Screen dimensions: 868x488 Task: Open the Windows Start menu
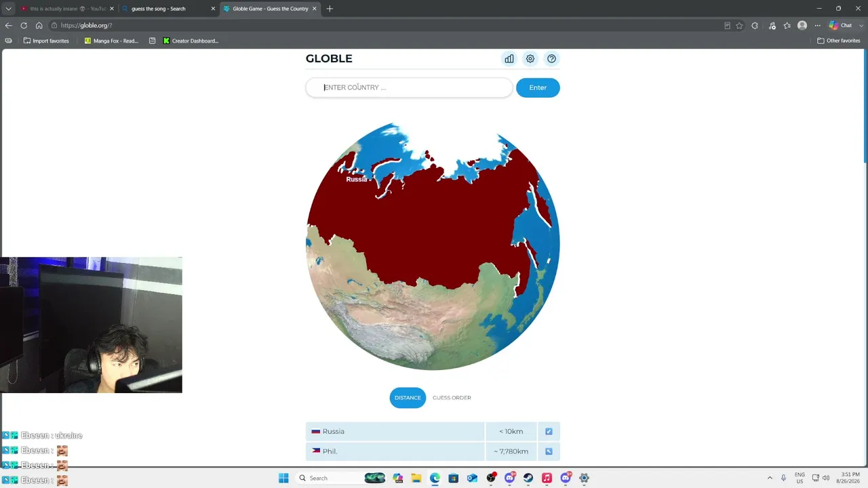[x=283, y=478]
